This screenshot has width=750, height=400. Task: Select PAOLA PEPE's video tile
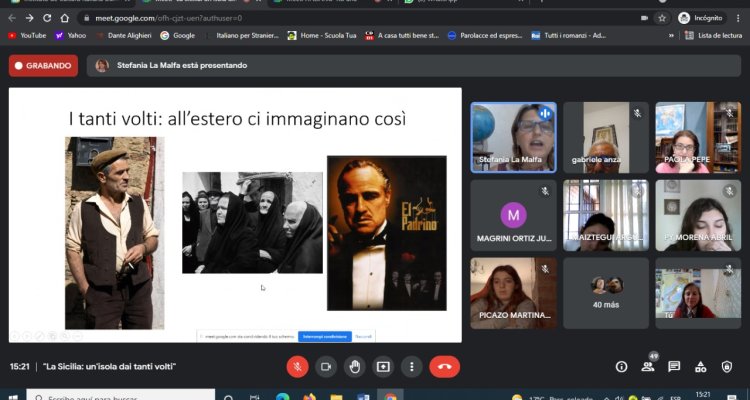698,137
